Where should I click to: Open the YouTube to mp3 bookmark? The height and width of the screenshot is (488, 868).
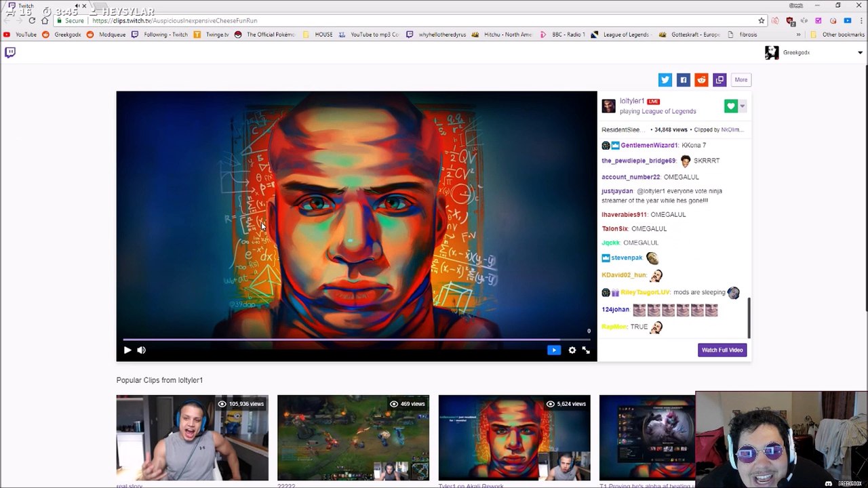click(369, 35)
